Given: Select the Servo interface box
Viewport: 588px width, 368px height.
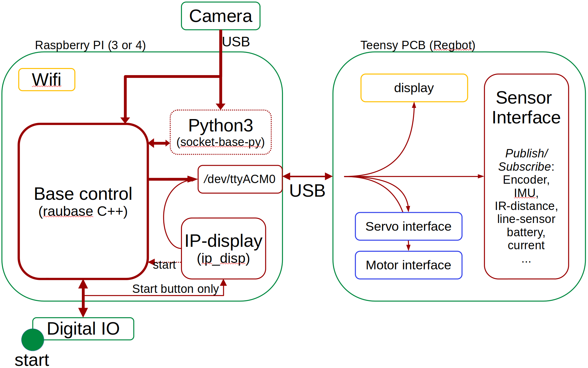Looking at the screenshot, I should [408, 226].
